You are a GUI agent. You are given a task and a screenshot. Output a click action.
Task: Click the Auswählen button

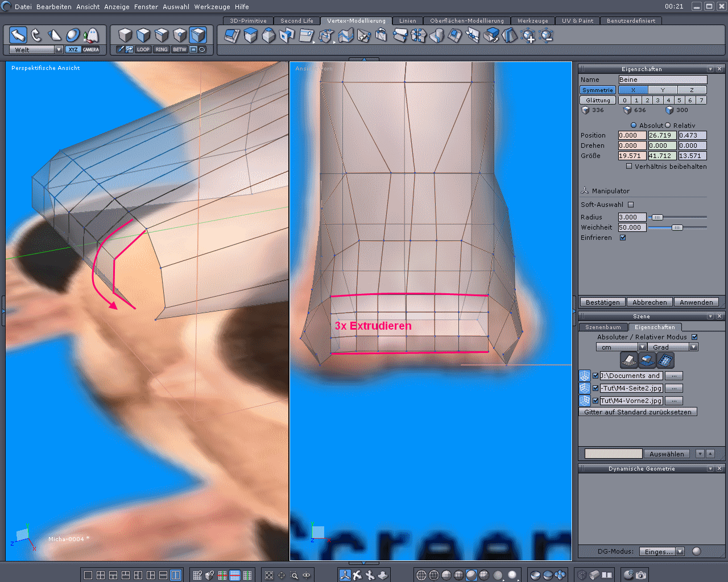click(x=667, y=454)
